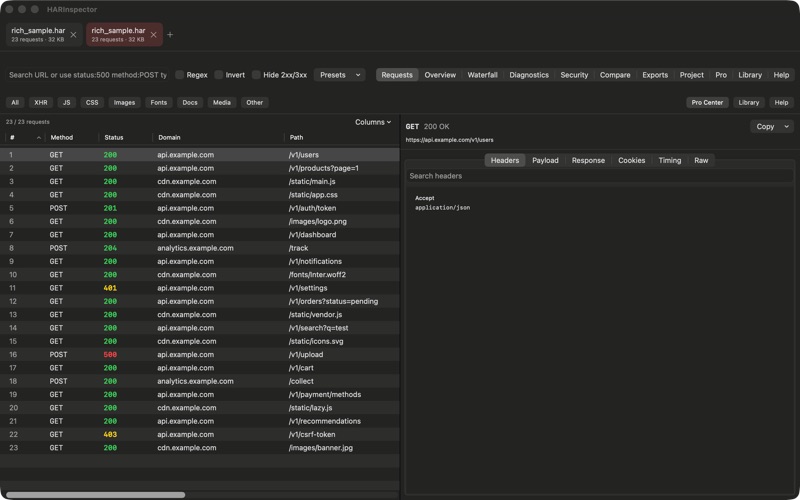Open the Compare view
Viewport: 800px width, 500px height.
click(x=615, y=75)
